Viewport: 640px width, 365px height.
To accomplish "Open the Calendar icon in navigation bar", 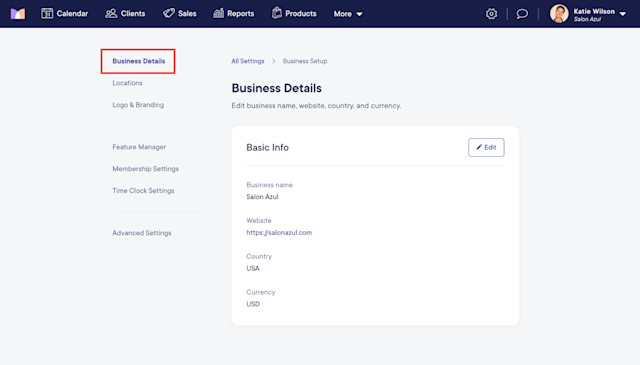I will click(x=47, y=13).
